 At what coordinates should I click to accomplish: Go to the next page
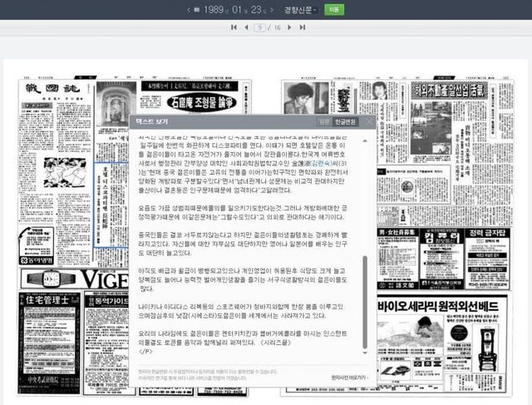[x=290, y=27]
